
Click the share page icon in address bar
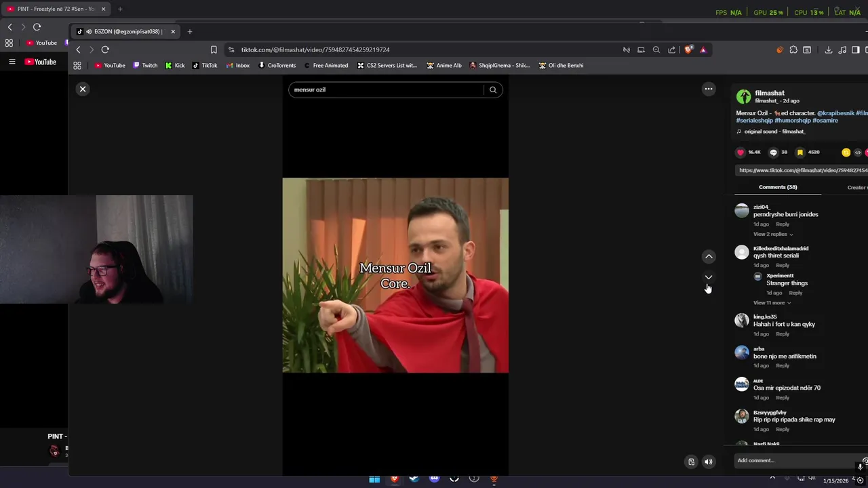671,49
